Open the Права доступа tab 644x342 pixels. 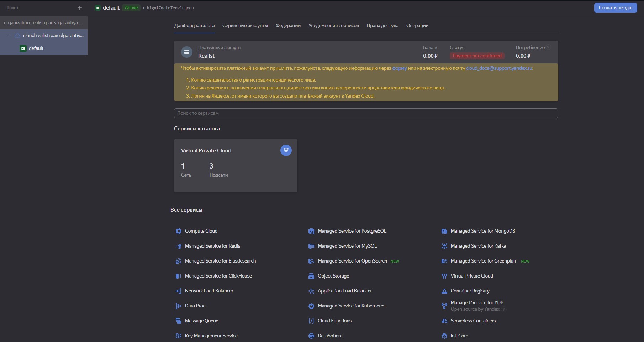pyautogui.click(x=382, y=26)
